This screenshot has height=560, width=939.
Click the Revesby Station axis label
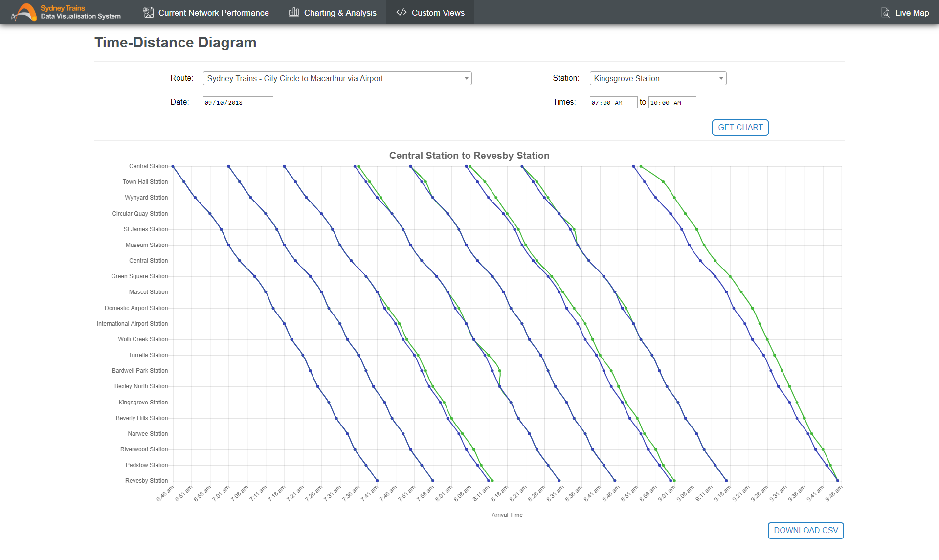coord(146,481)
